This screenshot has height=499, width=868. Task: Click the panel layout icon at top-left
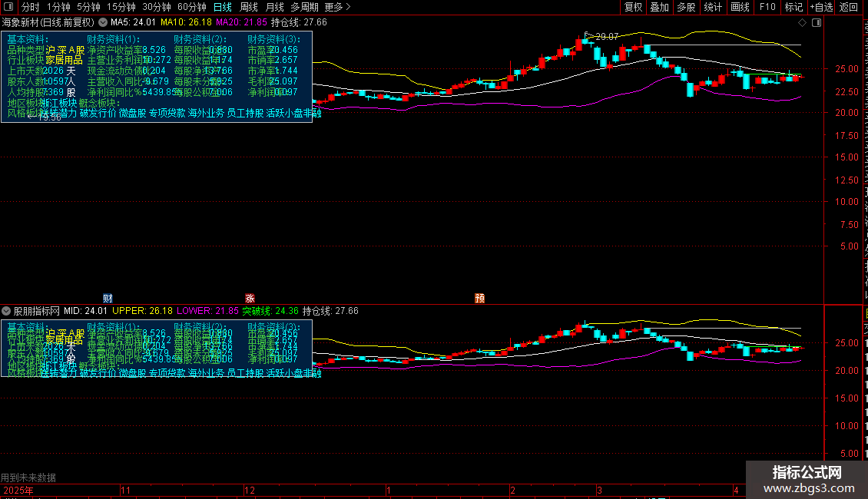pyautogui.click(x=8, y=7)
